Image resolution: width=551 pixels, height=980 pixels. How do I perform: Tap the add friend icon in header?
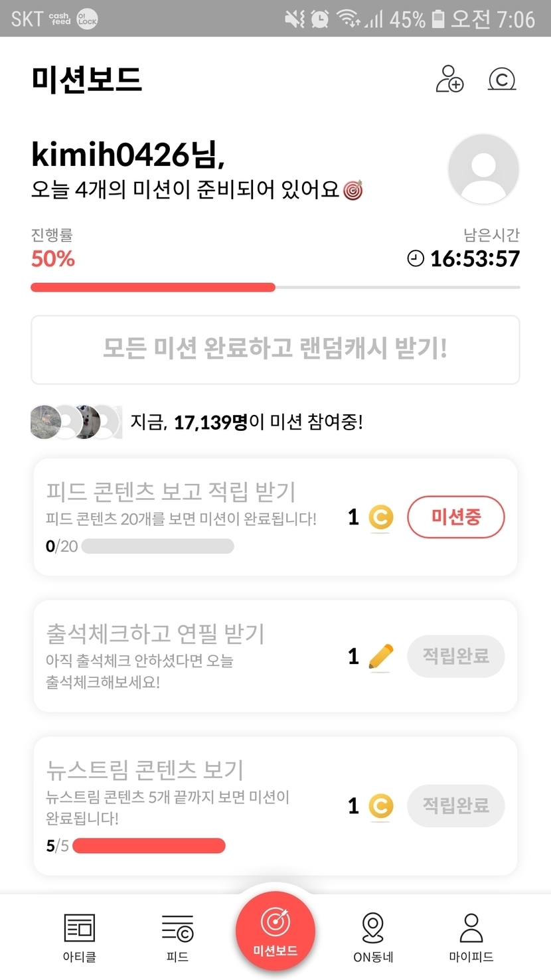449,79
